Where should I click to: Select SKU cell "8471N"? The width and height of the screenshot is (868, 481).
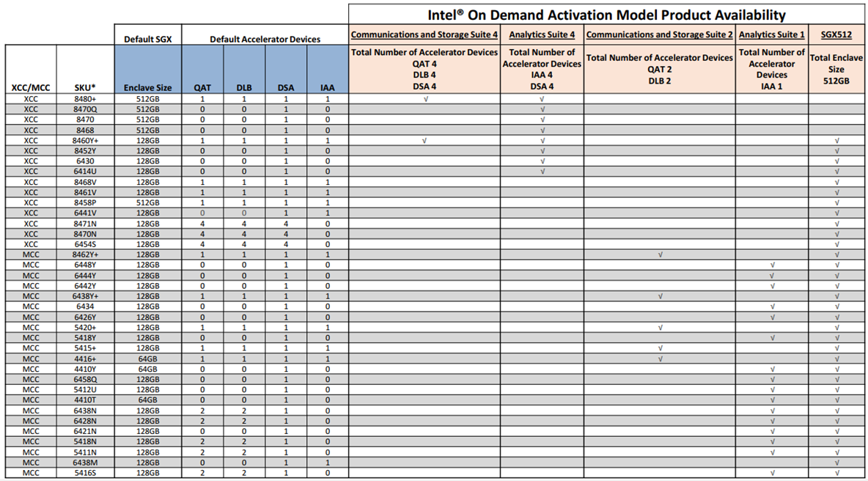pos(85,224)
